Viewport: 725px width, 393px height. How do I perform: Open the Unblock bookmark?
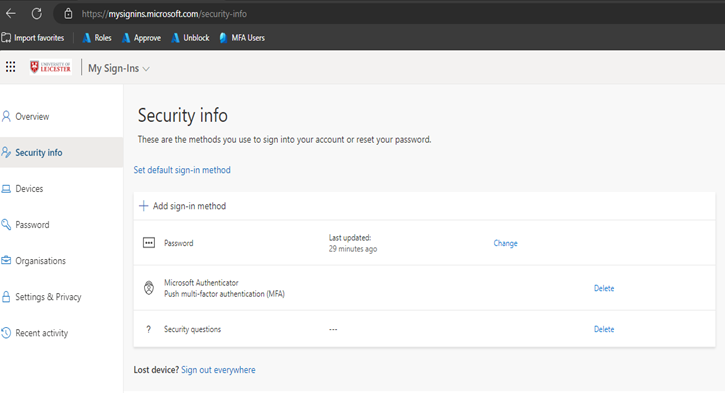(x=190, y=38)
